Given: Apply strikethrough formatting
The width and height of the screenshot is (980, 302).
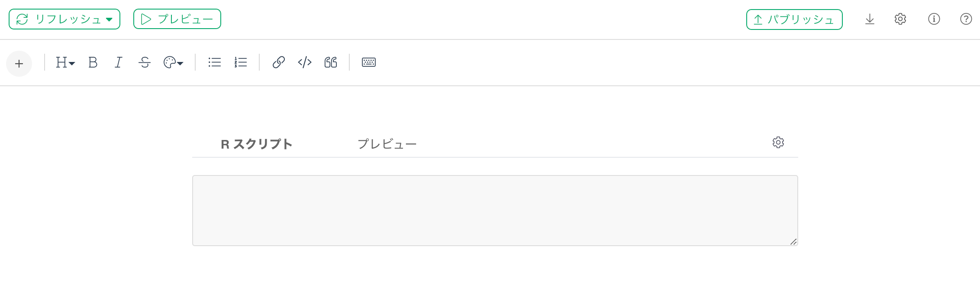Looking at the screenshot, I should pos(145,62).
